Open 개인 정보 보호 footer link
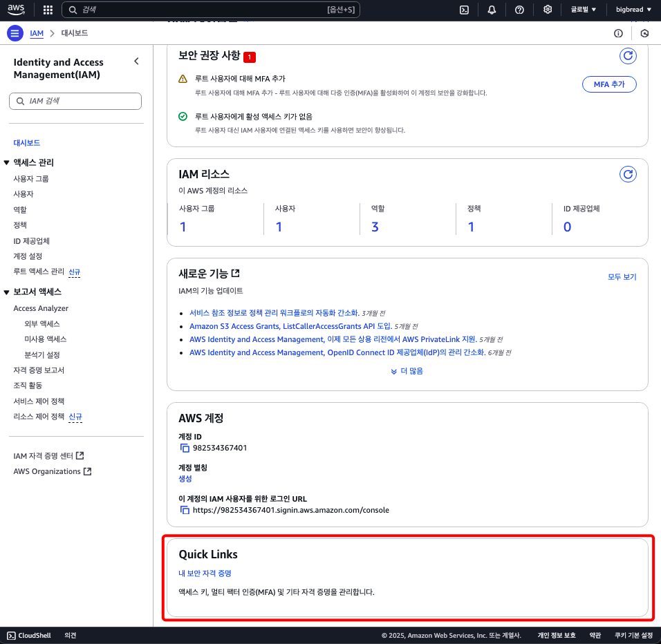Screen dimensions: 661x644 point(557,635)
